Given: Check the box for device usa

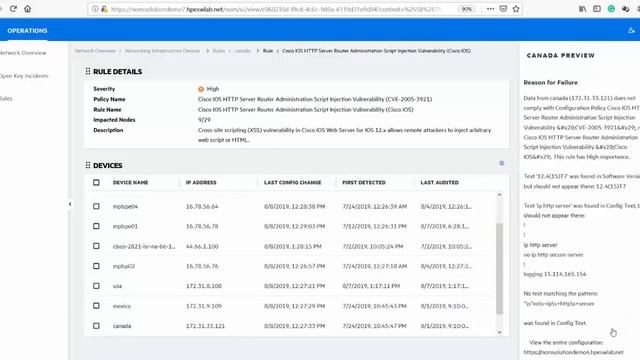Looking at the screenshot, I should (x=96, y=286).
